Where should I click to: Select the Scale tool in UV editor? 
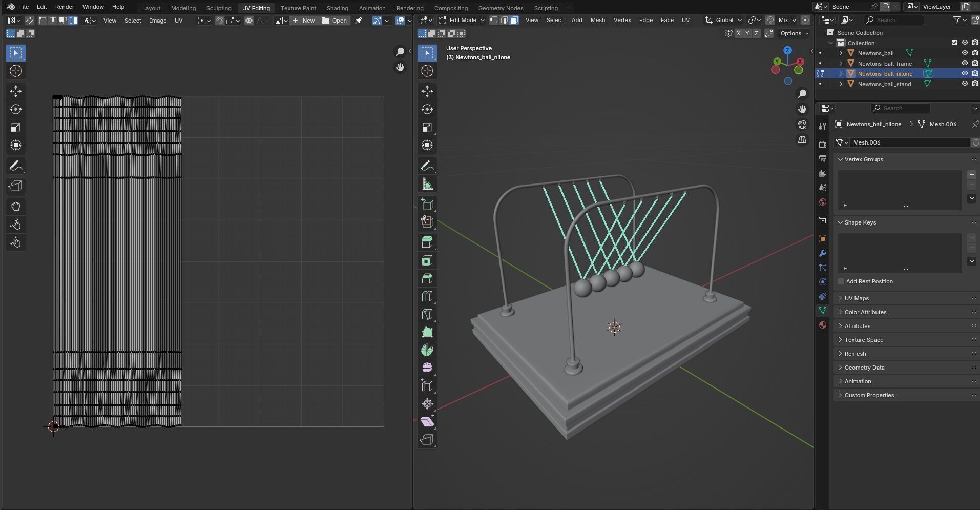coord(16,127)
